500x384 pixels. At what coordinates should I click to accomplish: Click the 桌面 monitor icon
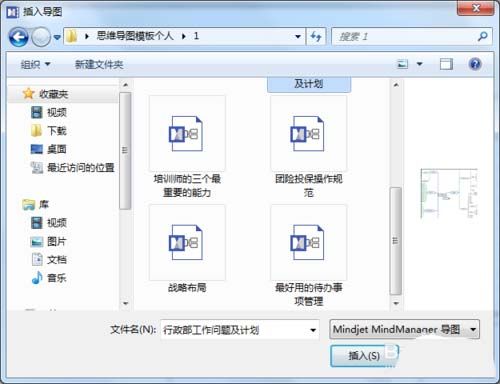click(x=37, y=149)
